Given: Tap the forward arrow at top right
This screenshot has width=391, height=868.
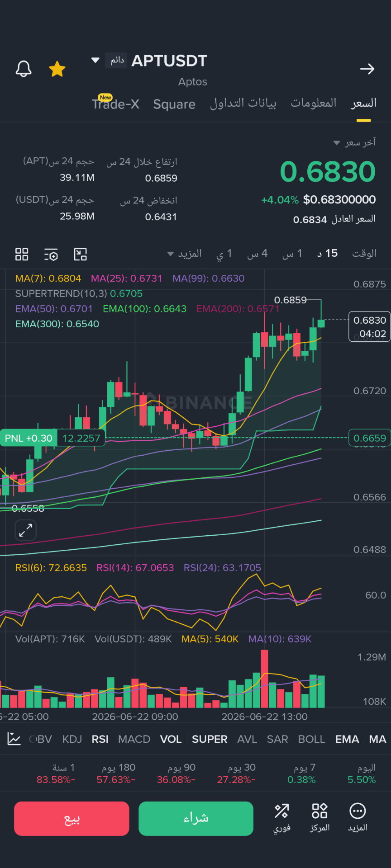Looking at the screenshot, I should (367, 69).
